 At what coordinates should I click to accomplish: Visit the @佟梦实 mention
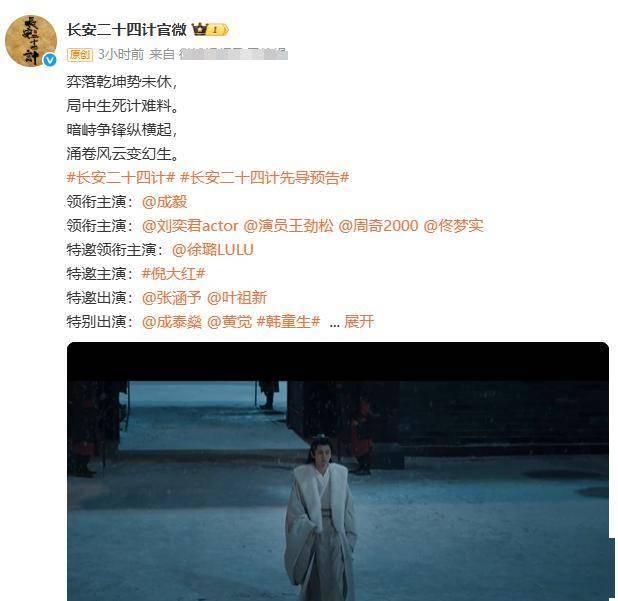(453, 226)
